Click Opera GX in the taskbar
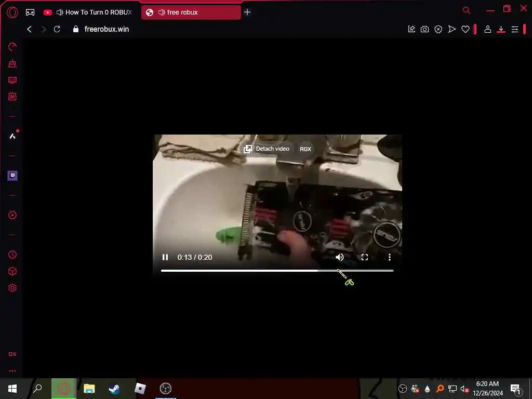532x399 pixels. pos(64,389)
